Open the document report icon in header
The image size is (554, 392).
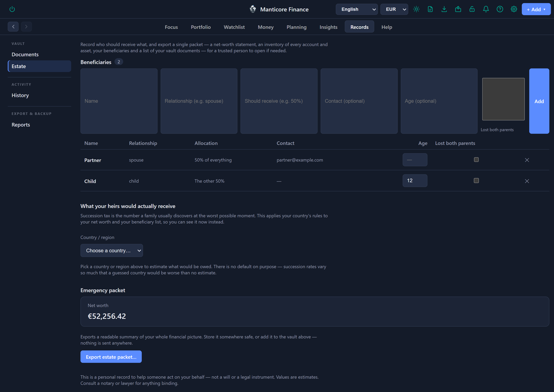click(430, 9)
